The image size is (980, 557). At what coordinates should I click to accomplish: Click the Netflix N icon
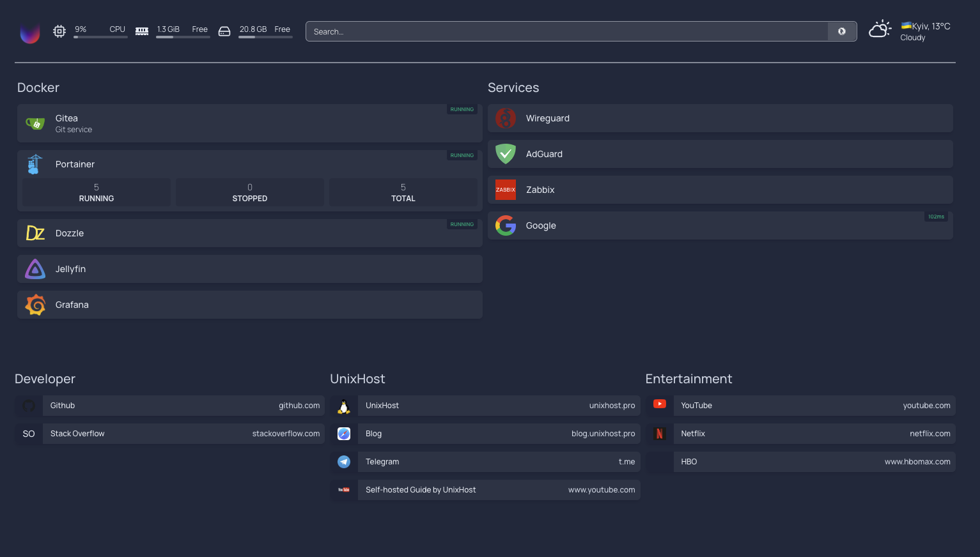[x=659, y=434]
